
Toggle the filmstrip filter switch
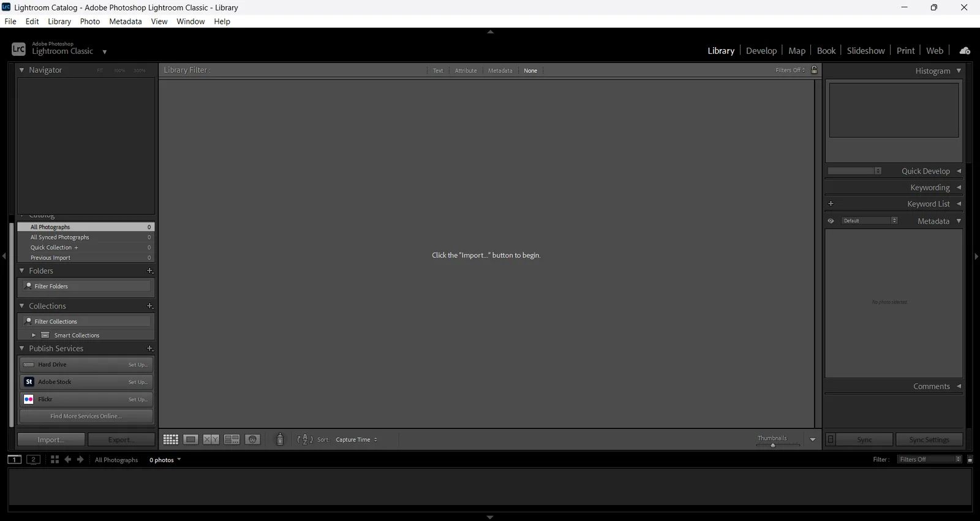click(970, 460)
